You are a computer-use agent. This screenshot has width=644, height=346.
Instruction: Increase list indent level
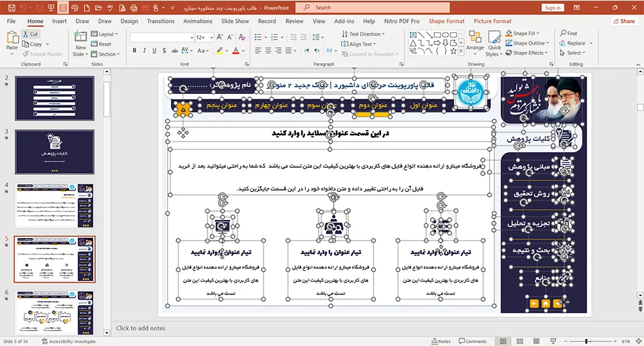[303, 38]
